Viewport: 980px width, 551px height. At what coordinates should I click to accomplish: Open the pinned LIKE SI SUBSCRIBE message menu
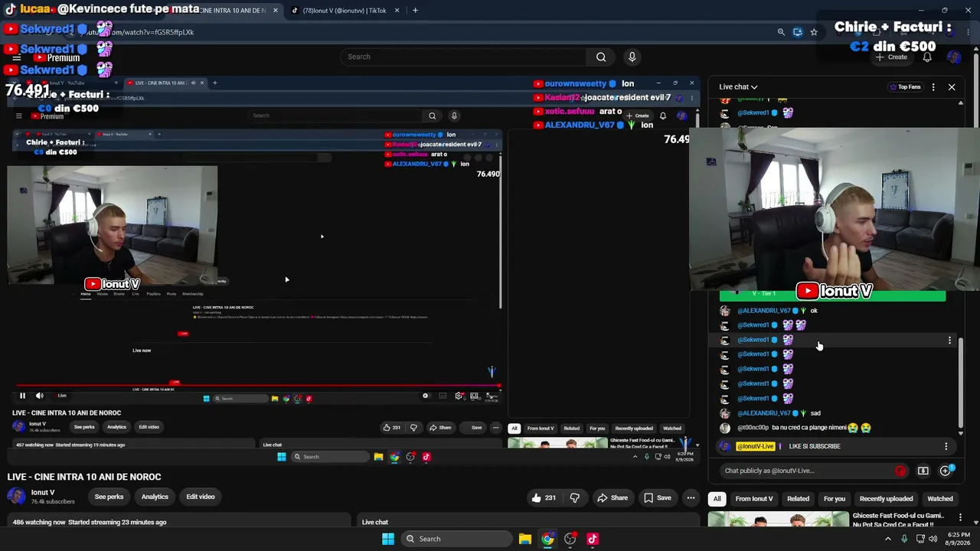pyautogui.click(x=946, y=446)
